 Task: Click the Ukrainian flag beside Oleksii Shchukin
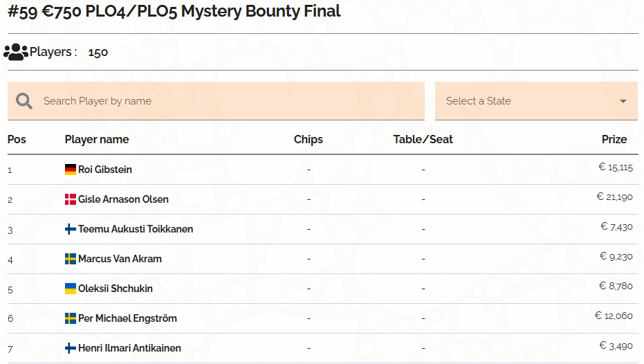(71, 289)
